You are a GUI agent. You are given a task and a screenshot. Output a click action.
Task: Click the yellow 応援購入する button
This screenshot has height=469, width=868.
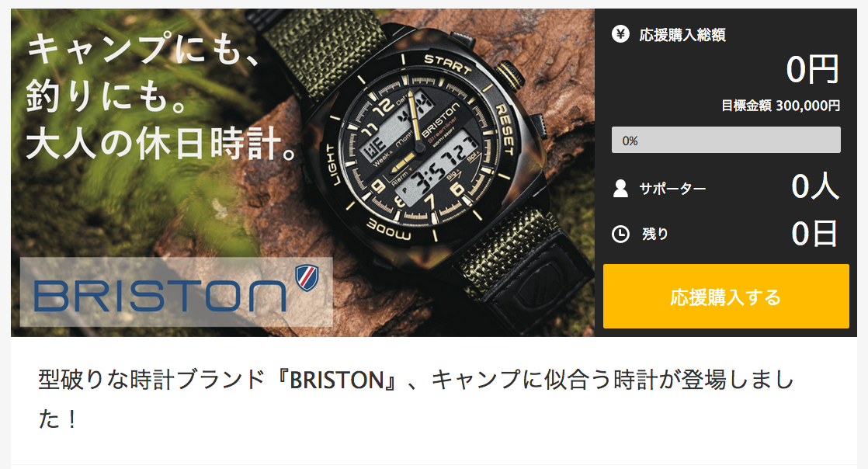[x=726, y=297]
